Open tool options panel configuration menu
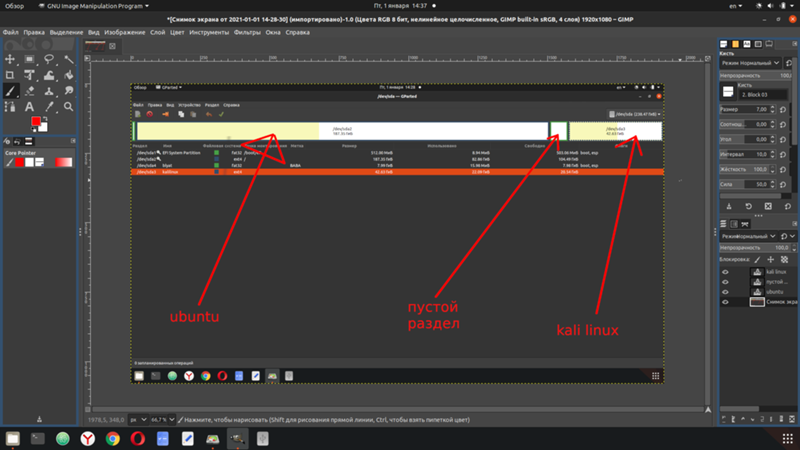Screen dimensions: 800x450 (794, 44)
